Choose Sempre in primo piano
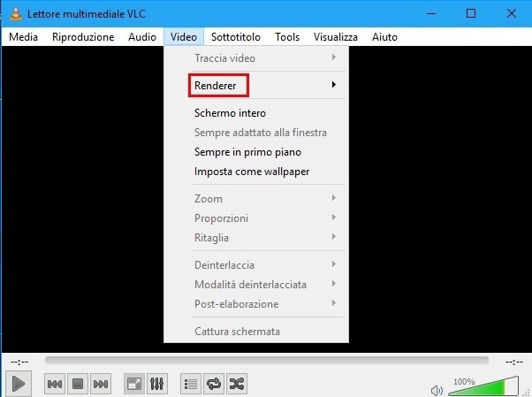The height and width of the screenshot is (397, 532). click(247, 152)
